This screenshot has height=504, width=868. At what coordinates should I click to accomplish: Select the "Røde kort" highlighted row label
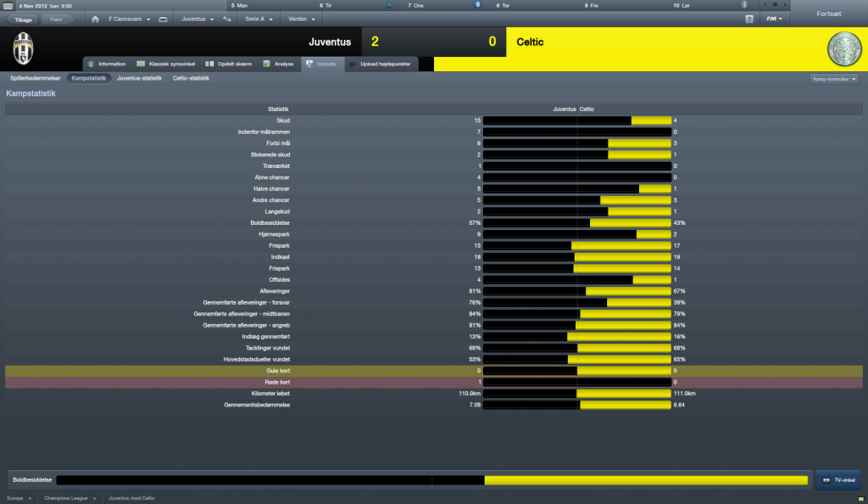(x=277, y=382)
